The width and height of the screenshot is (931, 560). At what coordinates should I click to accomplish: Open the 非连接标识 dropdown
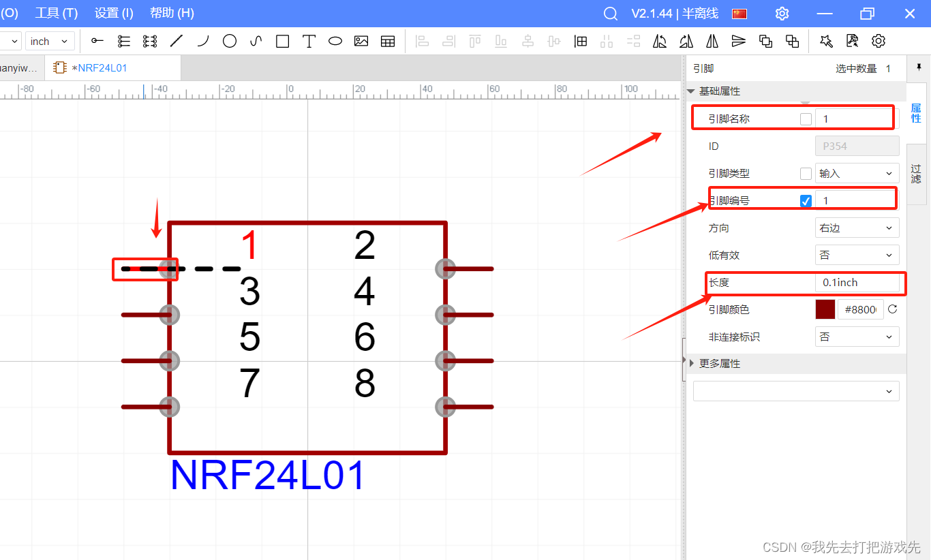(857, 337)
